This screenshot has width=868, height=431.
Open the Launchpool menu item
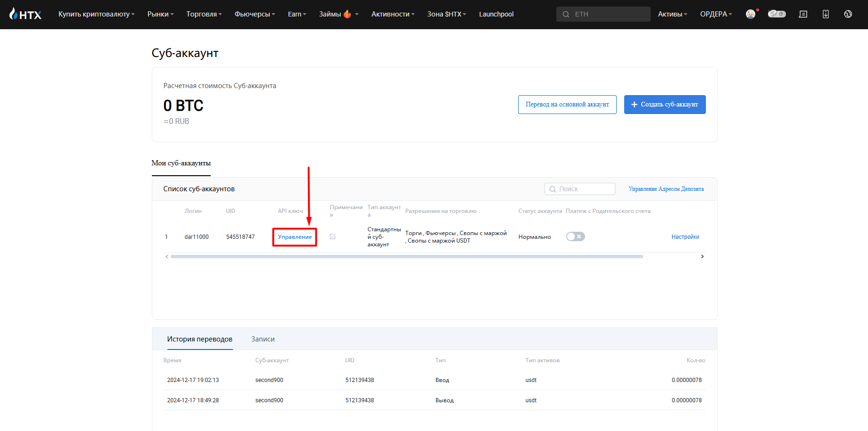point(496,14)
